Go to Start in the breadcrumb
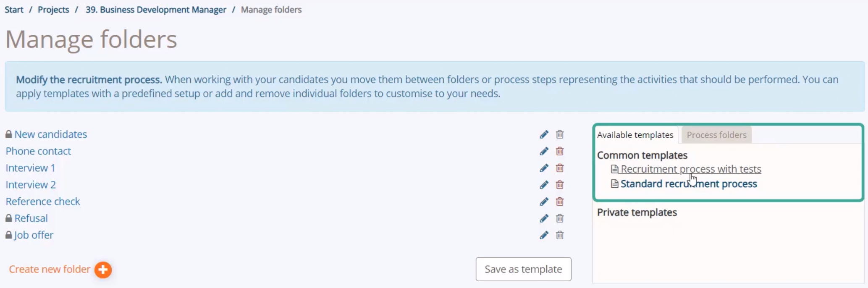Image resolution: width=868 pixels, height=288 pixels. coord(14,10)
